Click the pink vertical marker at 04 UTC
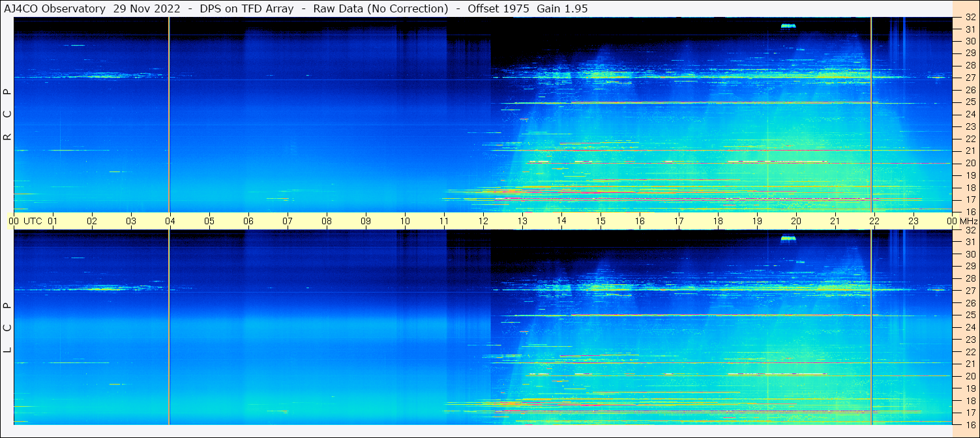This screenshot has width=980, height=438. (x=169, y=221)
